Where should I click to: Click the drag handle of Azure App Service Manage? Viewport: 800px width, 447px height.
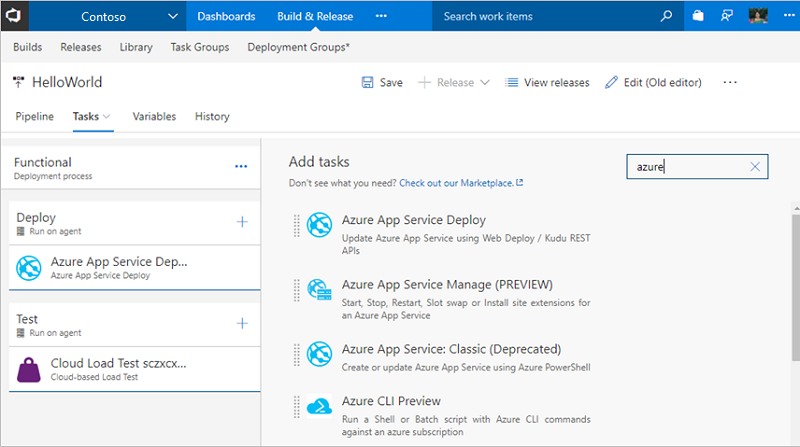(x=296, y=290)
